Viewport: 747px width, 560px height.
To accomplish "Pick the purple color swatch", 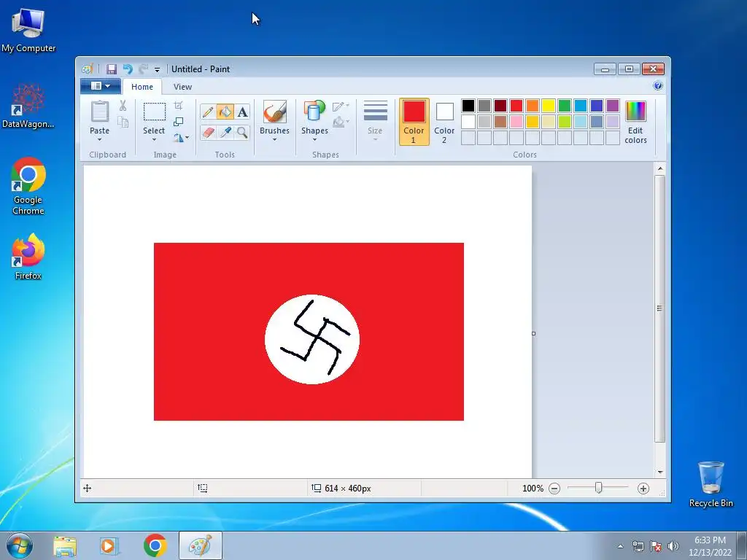I will pos(613,106).
